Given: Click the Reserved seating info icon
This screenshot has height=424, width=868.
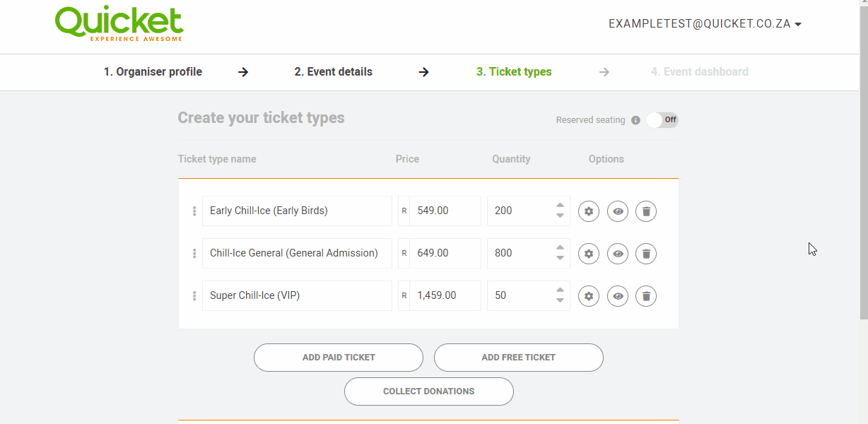Looking at the screenshot, I should tap(635, 120).
